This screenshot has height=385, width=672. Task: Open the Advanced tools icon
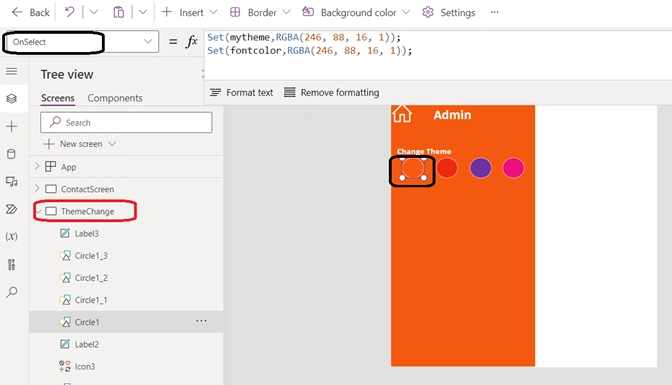tap(12, 265)
